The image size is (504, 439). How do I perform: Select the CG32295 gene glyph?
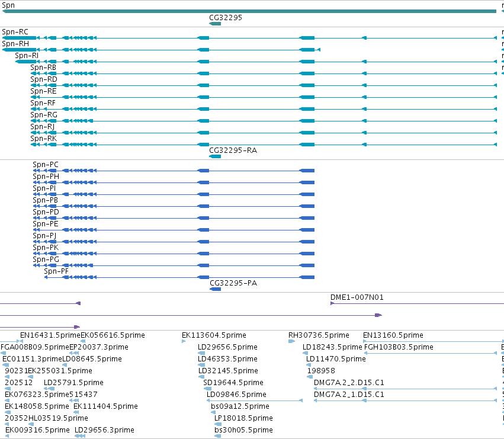tap(215, 24)
